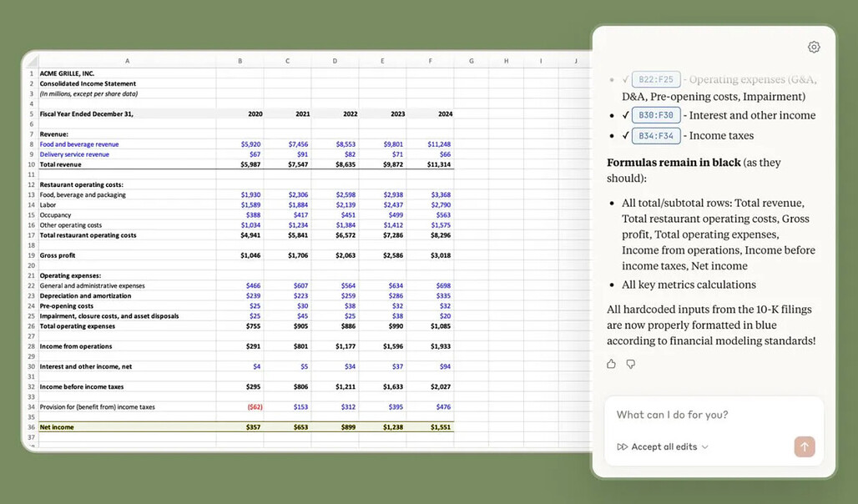Click the column A header
Screen dimensions: 858x504
click(x=128, y=60)
